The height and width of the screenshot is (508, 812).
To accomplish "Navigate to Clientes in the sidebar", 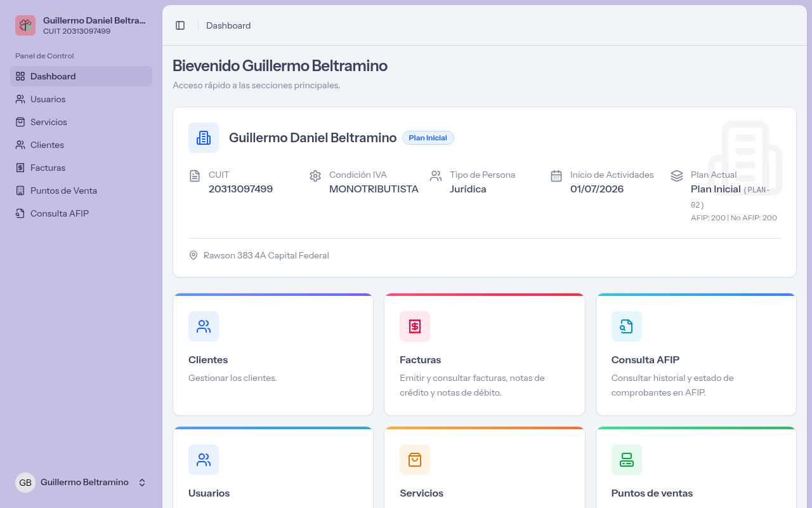I will [x=81, y=145].
